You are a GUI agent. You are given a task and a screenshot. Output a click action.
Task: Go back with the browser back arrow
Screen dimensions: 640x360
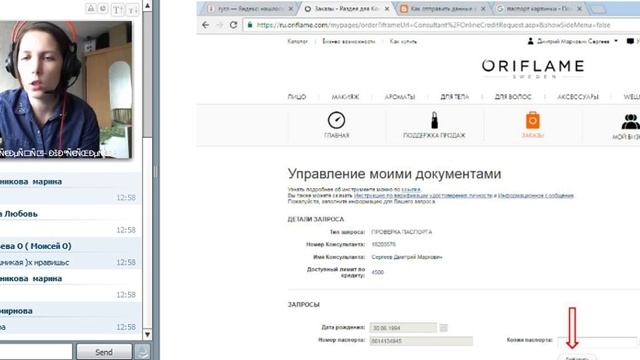[206, 25]
